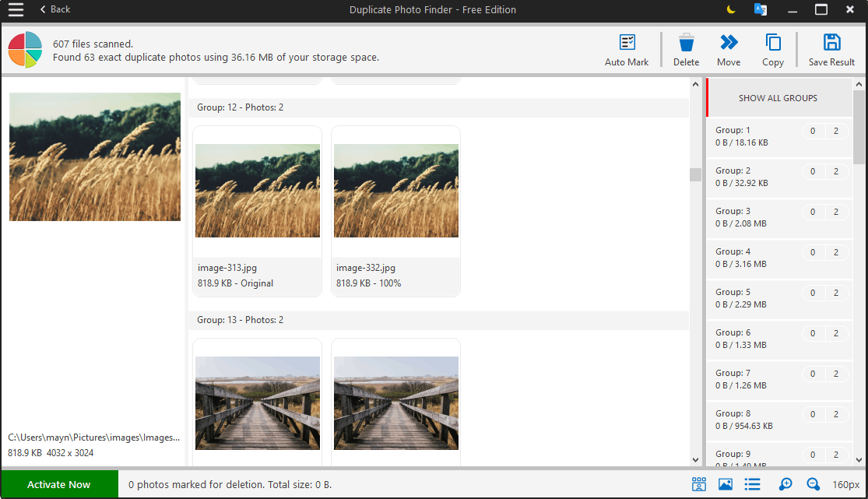Select Group: 6 in the sidebar
Image resolution: width=868 pixels, height=499 pixels.
(779, 339)
